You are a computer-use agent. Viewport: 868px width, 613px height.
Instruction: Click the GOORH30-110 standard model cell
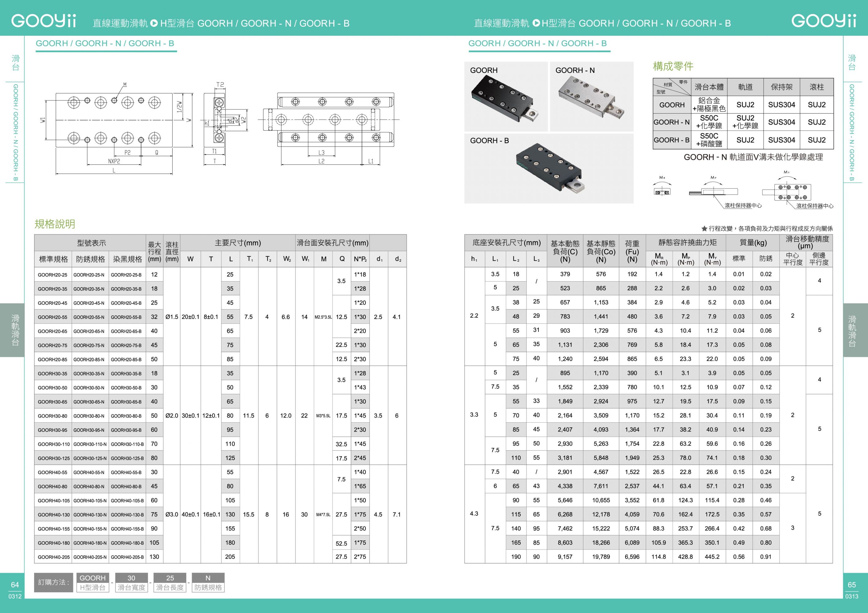click(x=53, y=444)
